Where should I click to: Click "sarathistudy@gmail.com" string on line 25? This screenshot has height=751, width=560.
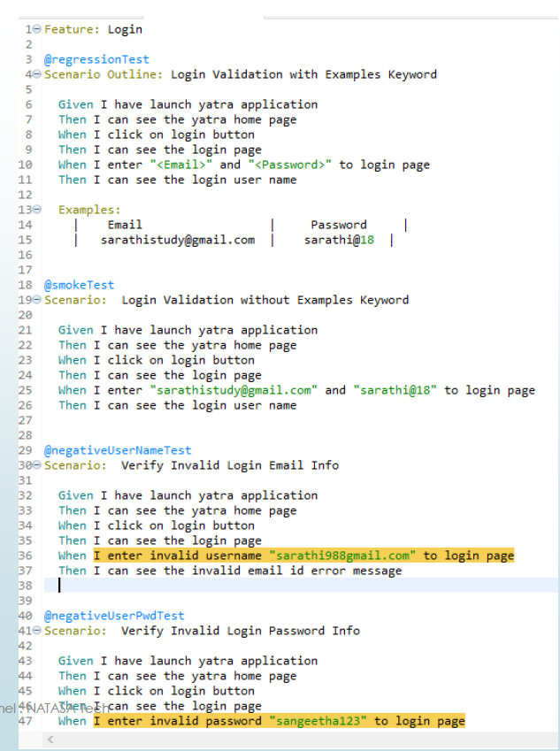[234, 390]
